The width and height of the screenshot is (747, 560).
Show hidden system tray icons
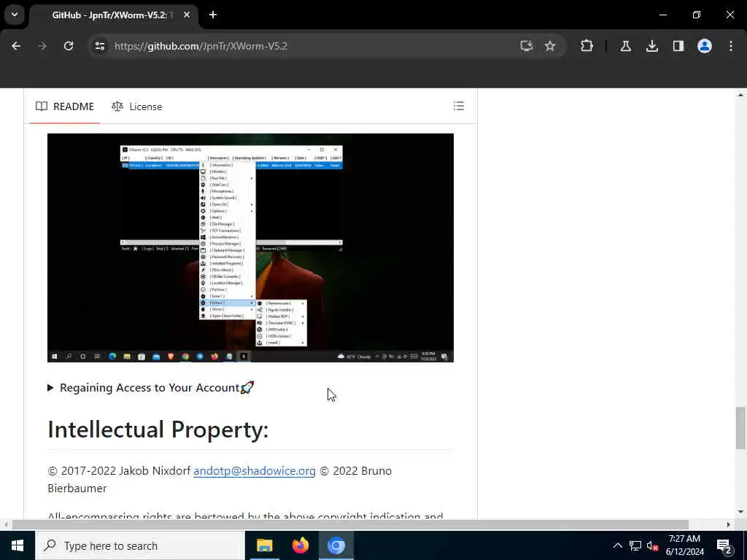click(x=617, y=545)
